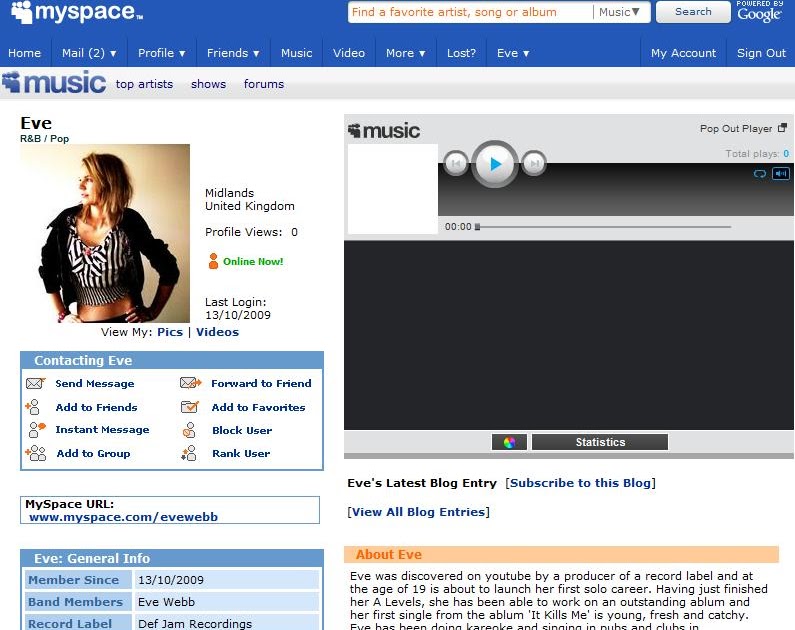Open My Account page
This screenshot has height=630, width=795.
[x=683, y=53]
